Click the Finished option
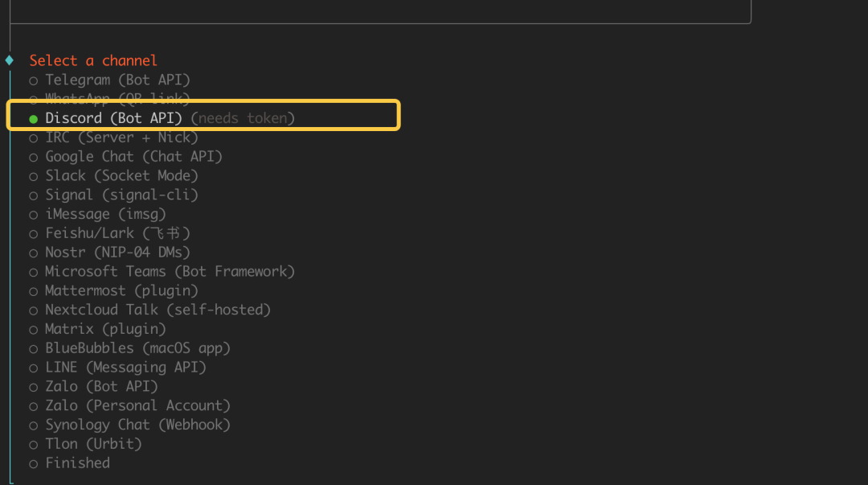Viewport: 868px width, 485px height. click(77, 463)
